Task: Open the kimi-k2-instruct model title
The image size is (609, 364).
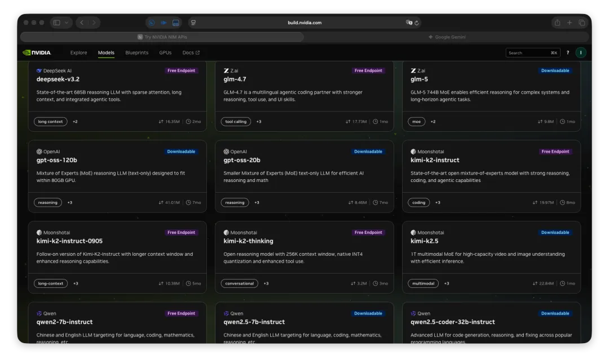Action: pos(435,160)
